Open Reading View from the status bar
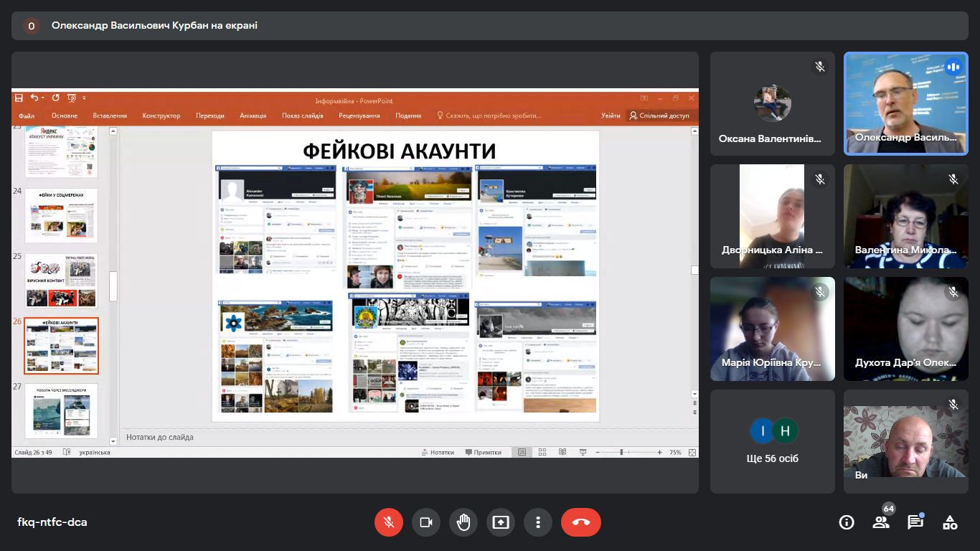The image size is (980, 551). click(561, 452)
